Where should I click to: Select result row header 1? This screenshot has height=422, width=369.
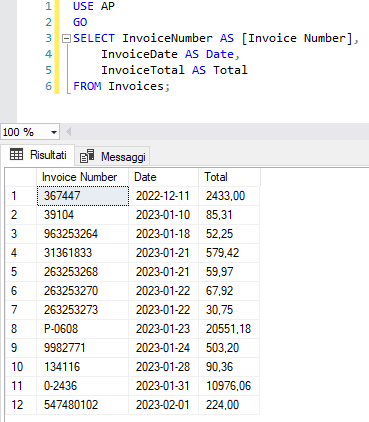tap(21, 196)
